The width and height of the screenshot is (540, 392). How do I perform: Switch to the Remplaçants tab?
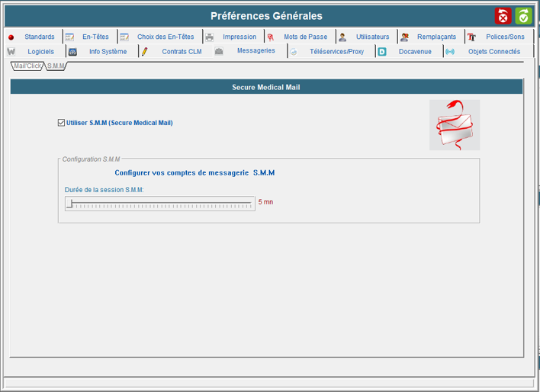pos(436,37)
